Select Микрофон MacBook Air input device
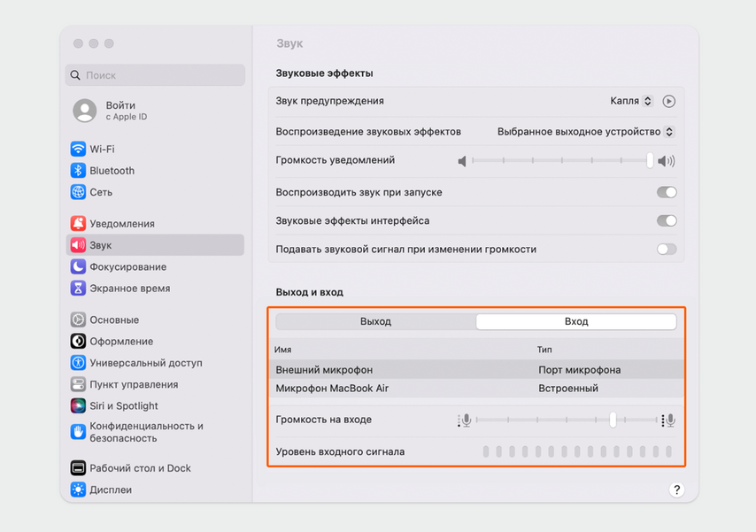Viewport: 756px width, 532px height. pyautogui.click(x=333, y=389)
